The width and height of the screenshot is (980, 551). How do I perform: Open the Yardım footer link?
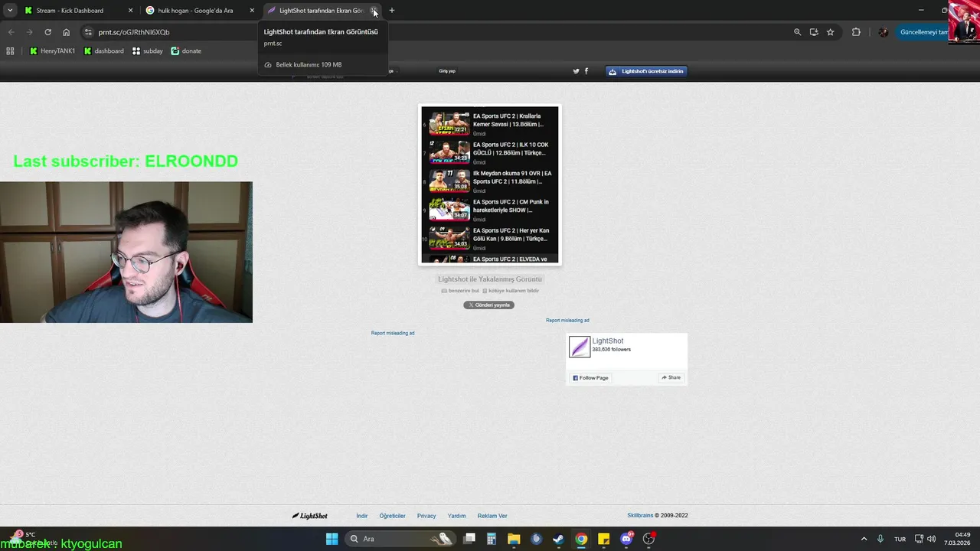tap(456, 516)
